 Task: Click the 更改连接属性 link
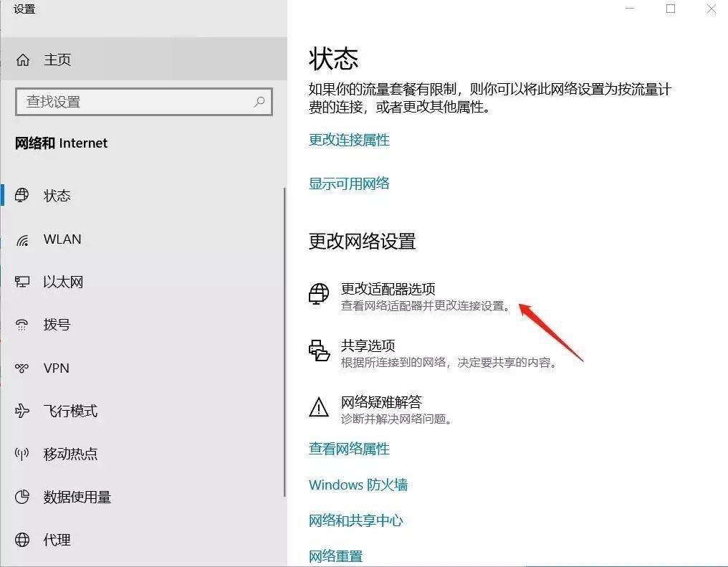click(349, 140)
